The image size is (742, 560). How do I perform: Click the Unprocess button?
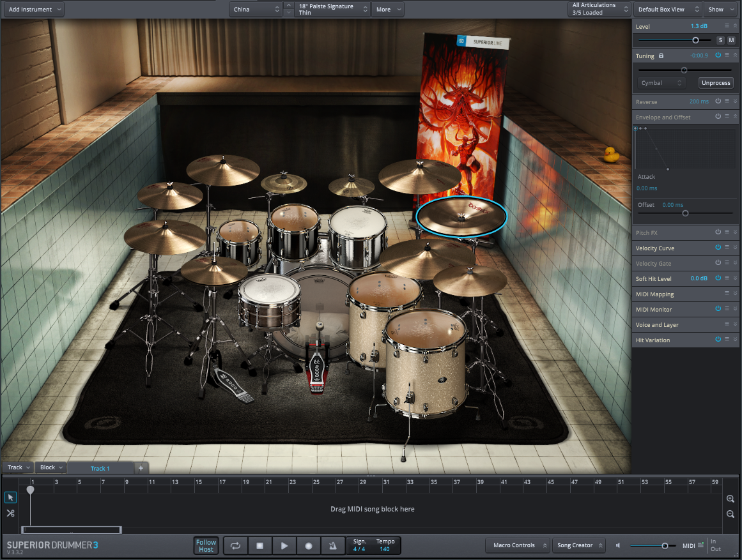coord(715,83)
